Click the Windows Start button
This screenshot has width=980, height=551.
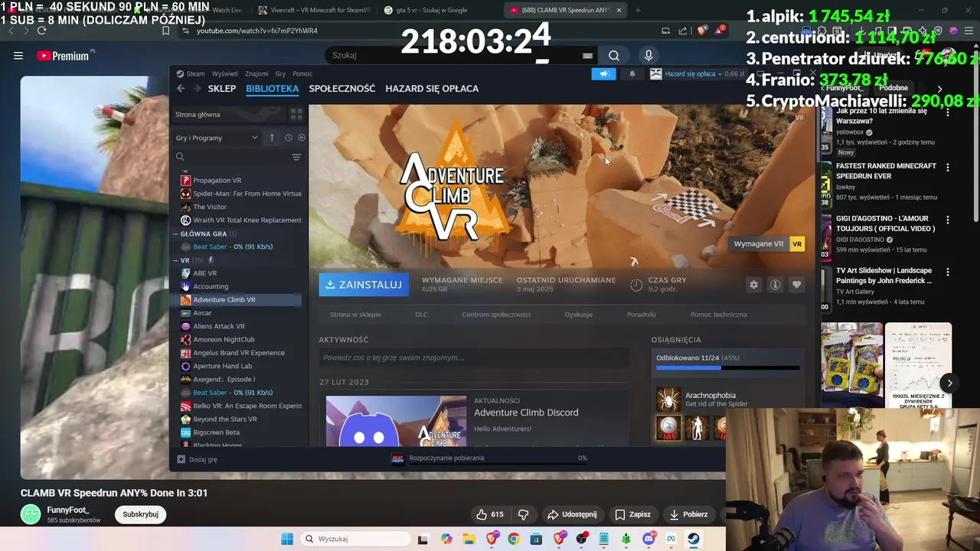pos(287,539)
